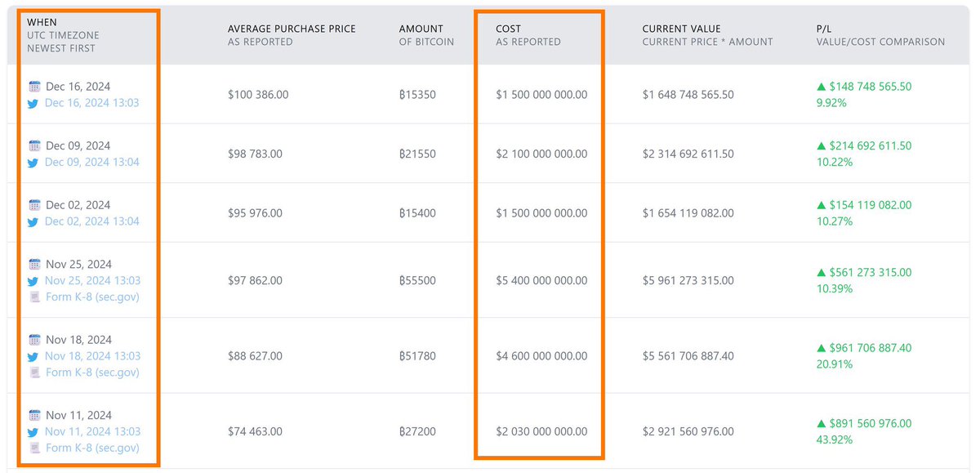Open the Nov 18 Form K-8 (sec.gov) link

(92, 373)
